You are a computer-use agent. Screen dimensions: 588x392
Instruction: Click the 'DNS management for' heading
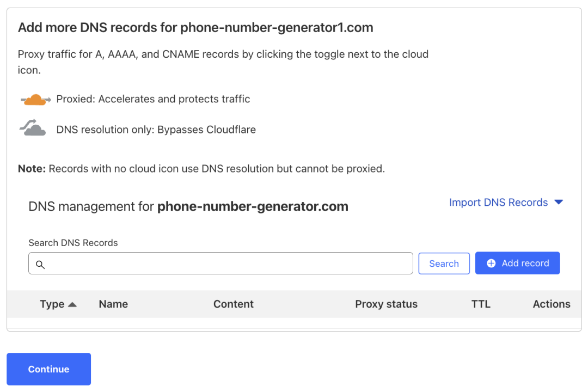pyautogui.click(x=188, y=207)
